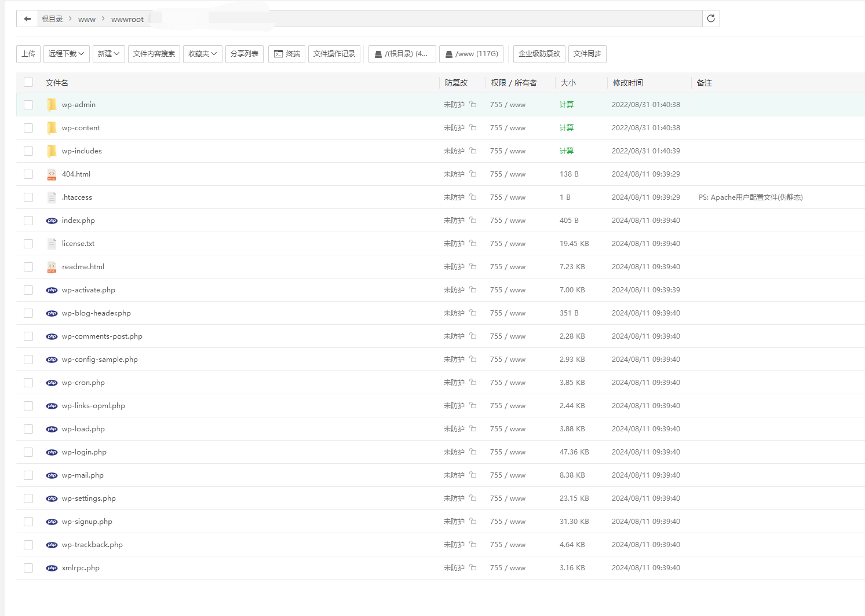Image resolution: width=865 pixels, height=616 pixels.
Task: Launch the 终端 terminal
Action: [x=287, y=54]
